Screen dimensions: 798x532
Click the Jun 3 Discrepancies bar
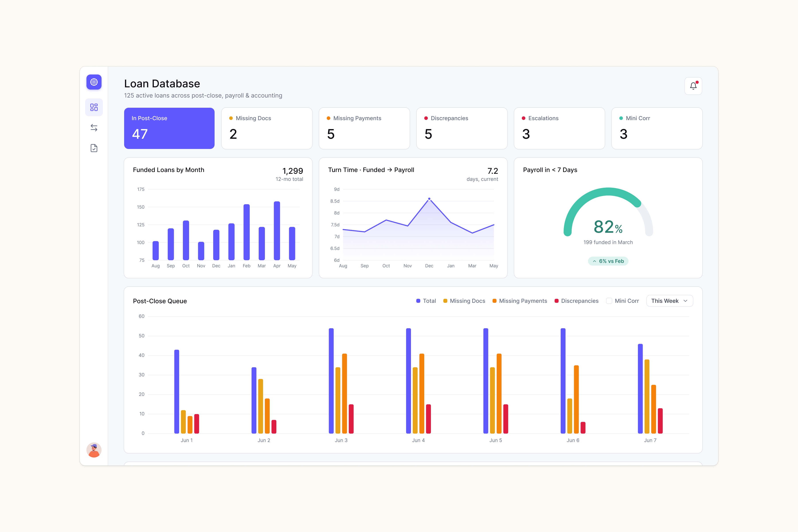[351, 419]
